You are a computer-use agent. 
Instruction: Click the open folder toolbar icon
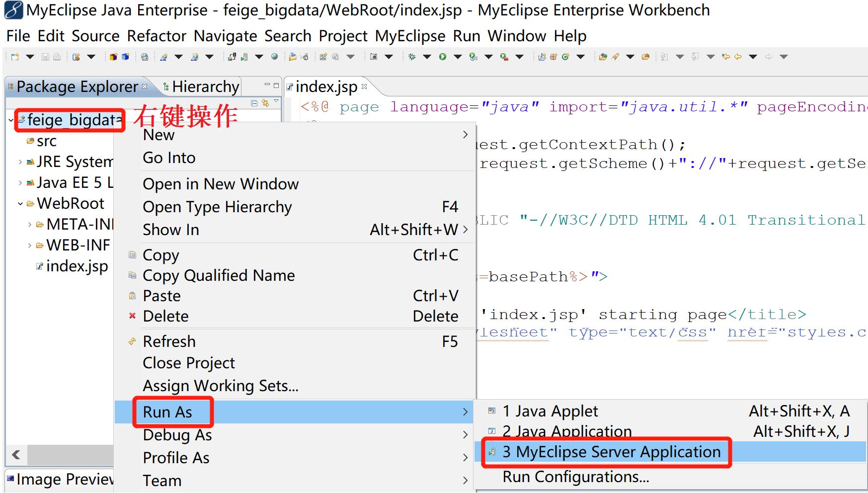[x=293, y=57]
